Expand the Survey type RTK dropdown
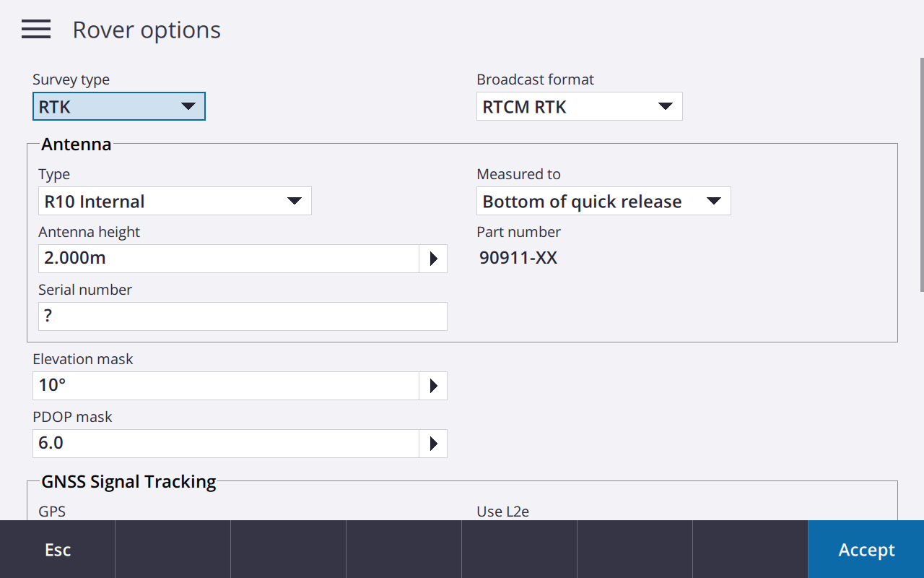924x578 pixels. coord(119,107)
